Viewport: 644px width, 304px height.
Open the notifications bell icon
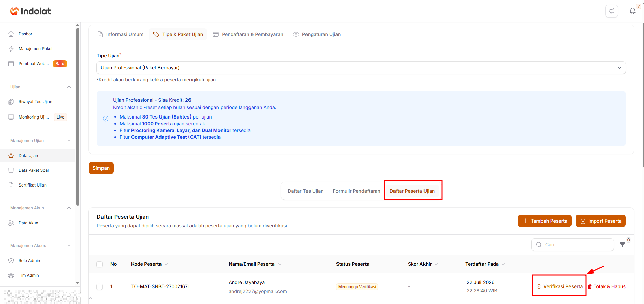pos(632,11)
